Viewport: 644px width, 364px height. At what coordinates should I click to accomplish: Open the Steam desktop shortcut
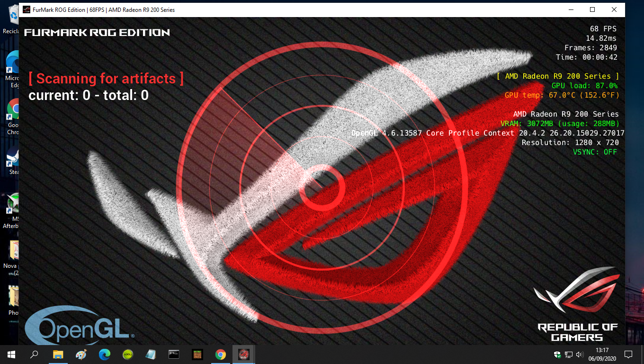pyautogui.click(x=12, y=160)
